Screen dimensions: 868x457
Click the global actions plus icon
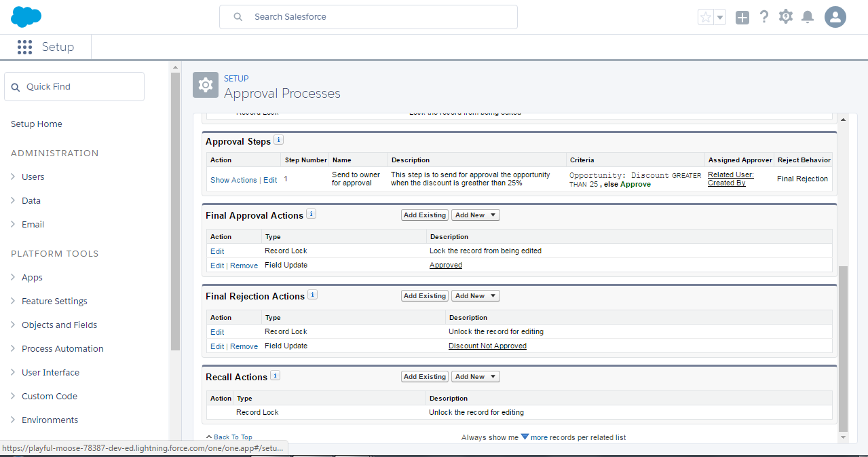coord(742,18)
